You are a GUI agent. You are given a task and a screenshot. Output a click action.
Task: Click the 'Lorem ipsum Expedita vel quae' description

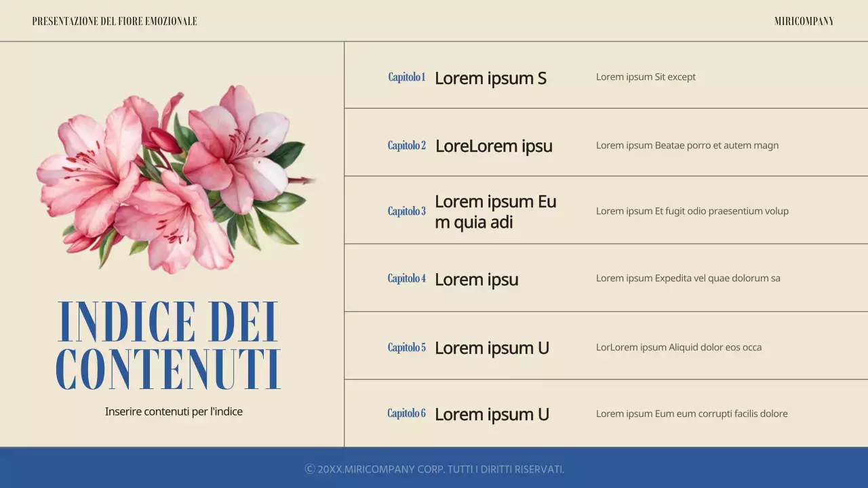click(688, 278)
